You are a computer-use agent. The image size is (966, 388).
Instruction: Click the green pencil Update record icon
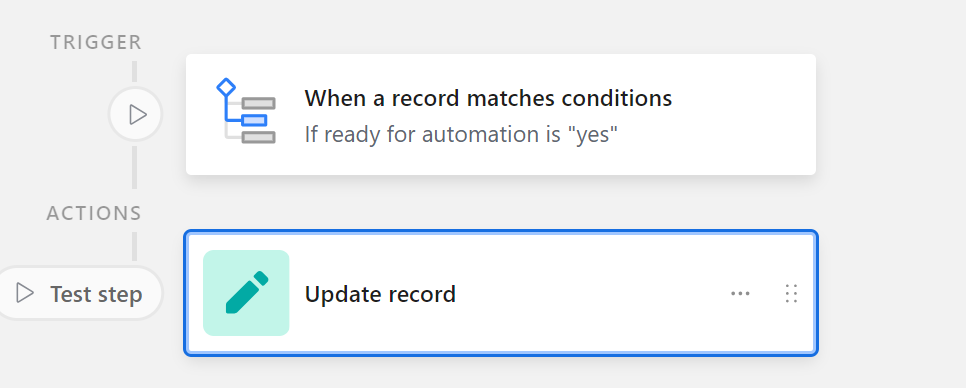[x=246, y=293]
